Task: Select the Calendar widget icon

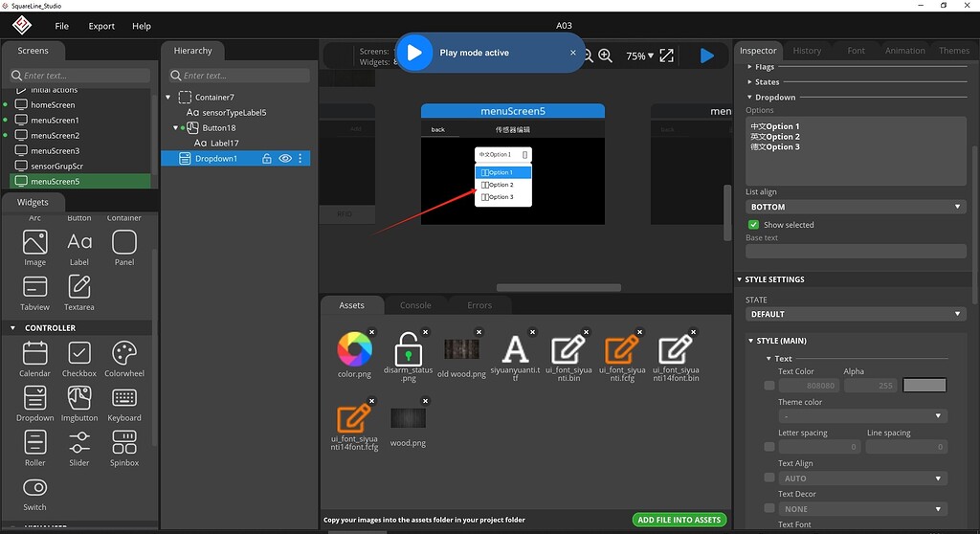Action: coord(35,353)
